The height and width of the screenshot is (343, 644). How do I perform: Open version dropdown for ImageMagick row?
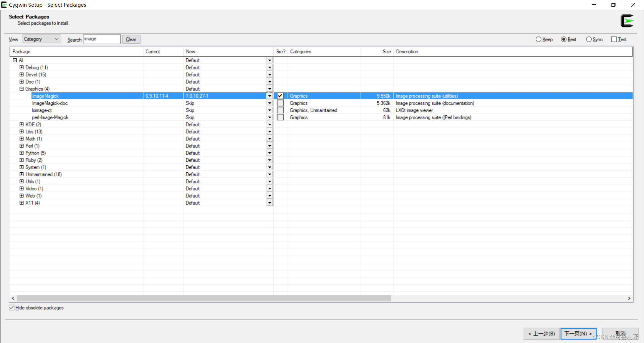[x=270, y=96]
